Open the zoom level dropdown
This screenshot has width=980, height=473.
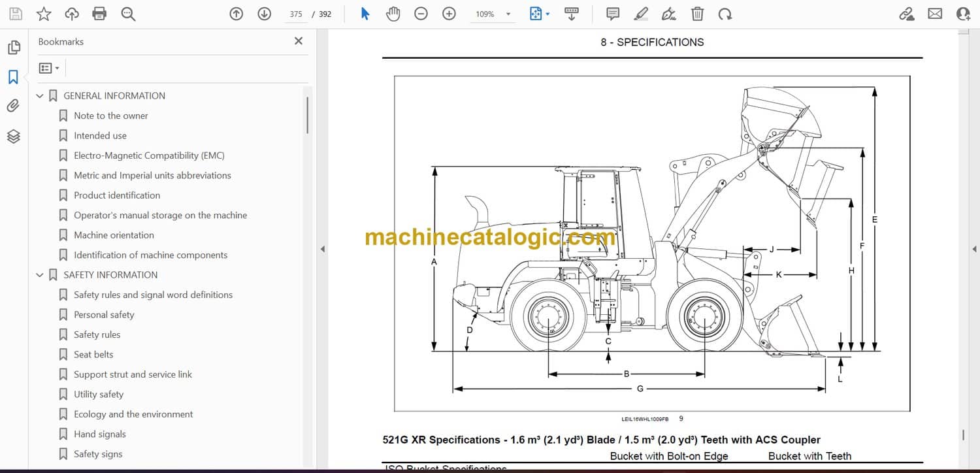pos(508,14)
